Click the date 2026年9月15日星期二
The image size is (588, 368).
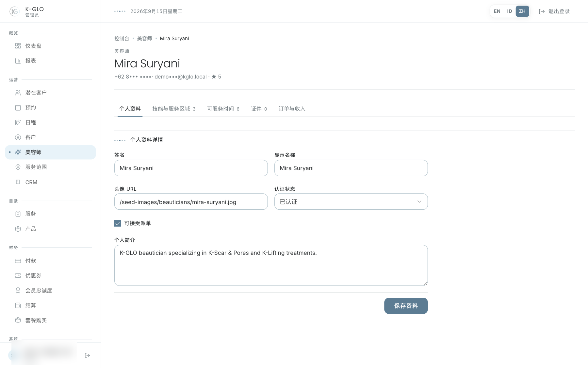(156, 11)
